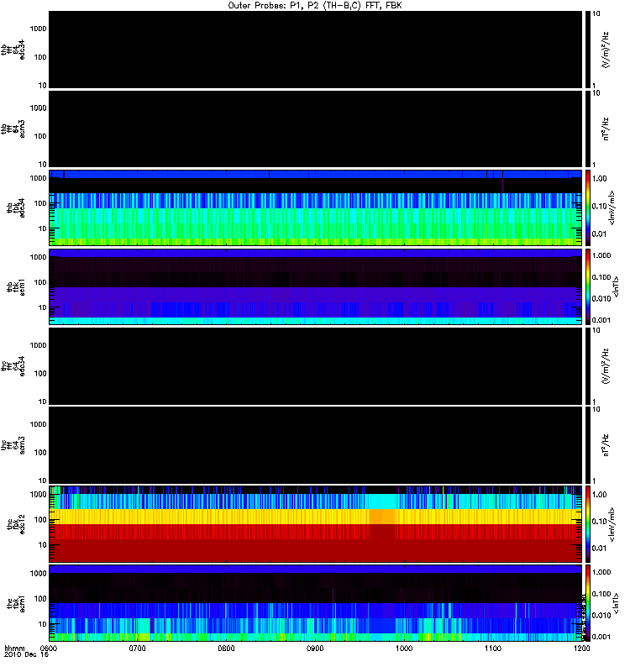Image resolution: width=630 pixels, height=672 pixels.
Task: Click the 0.010 color bar value of thb fbk scm1
Action: tap(601, 298)
